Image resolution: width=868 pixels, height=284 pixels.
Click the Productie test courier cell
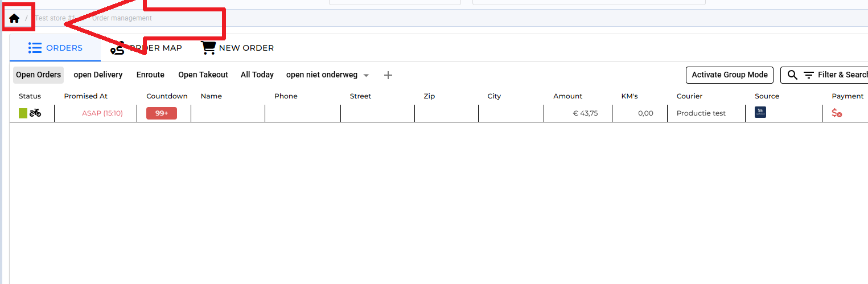tap(701, 113)
